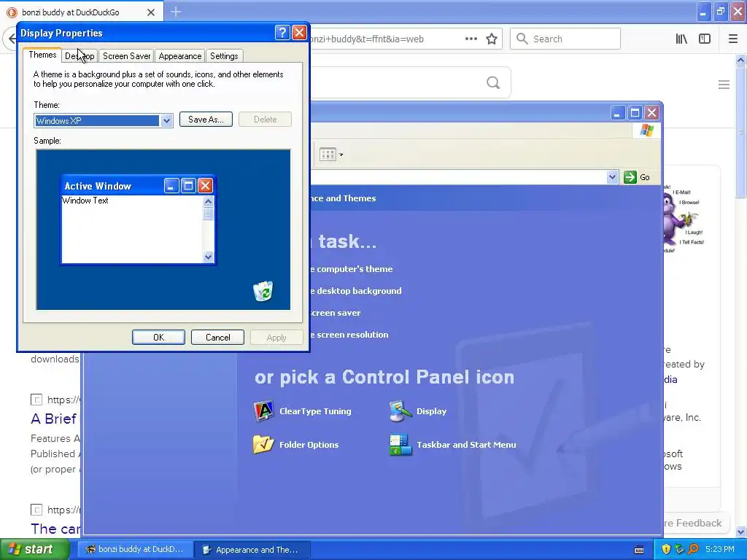The image size is (747, 560).
Task: Click the taskbar clock showing 5:23 PM
Action: (719, 550)
